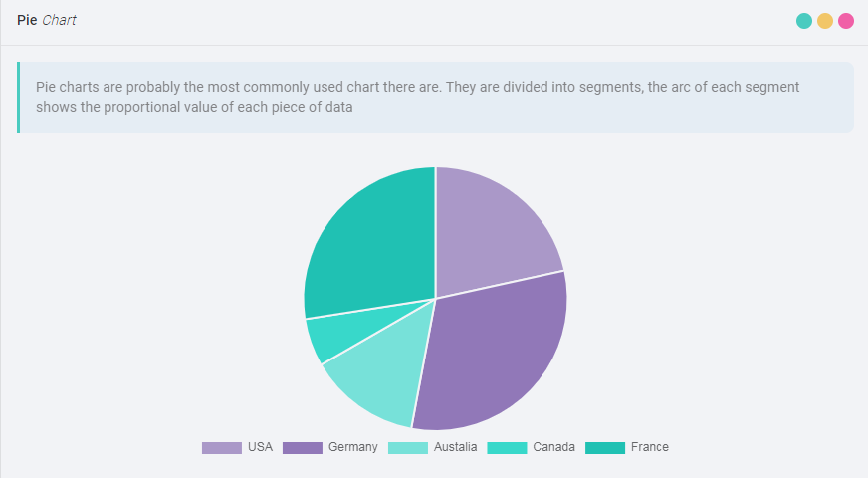The height and width of the screenshot is (478, 868).
Task: Toggle Germany legend color box
Action: tap(302, 448)
